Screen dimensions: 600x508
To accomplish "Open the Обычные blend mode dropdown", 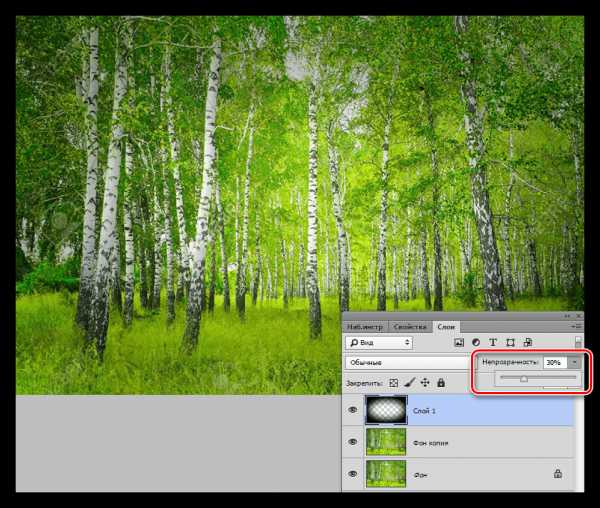I will point(409,362).
